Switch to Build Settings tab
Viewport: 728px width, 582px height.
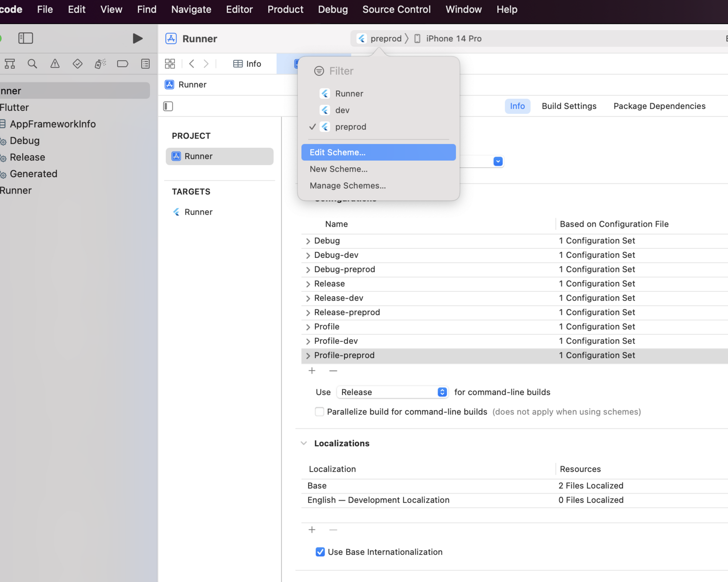(x=569, y=106)
